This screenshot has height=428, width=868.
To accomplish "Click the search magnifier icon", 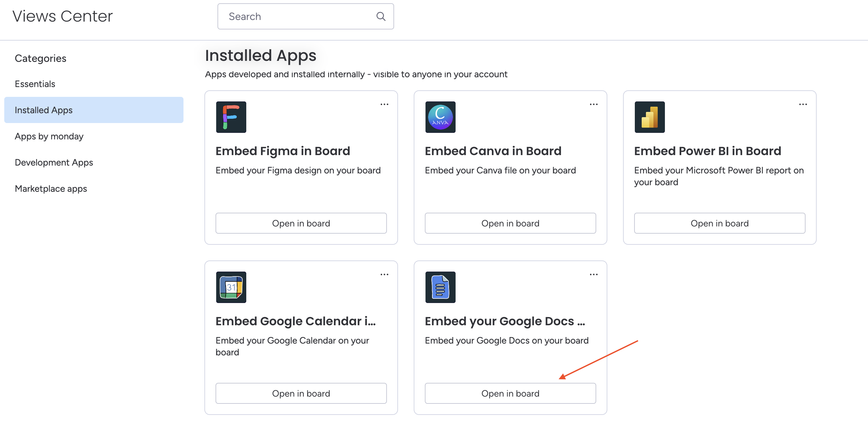I will tap(381, 16).
